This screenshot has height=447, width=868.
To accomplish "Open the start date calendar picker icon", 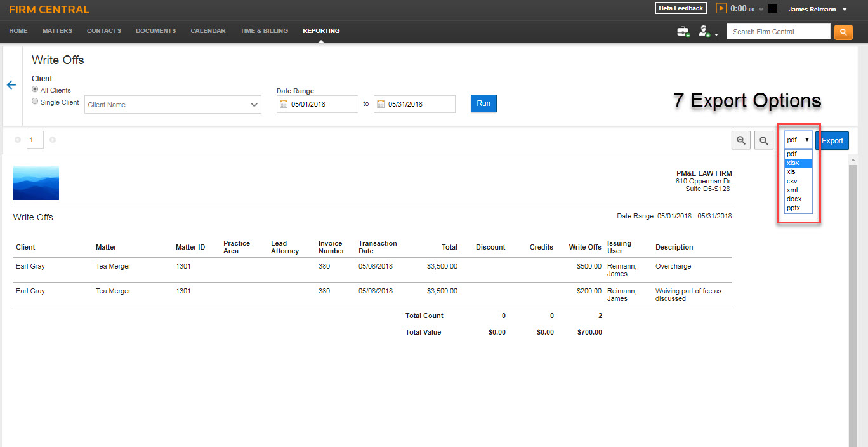I will [x=284, y=104].
